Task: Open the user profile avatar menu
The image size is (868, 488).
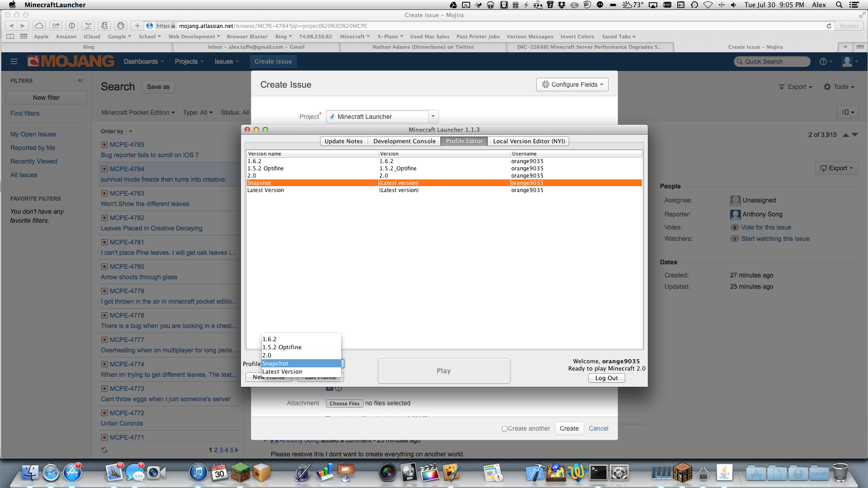Action: 848,61
